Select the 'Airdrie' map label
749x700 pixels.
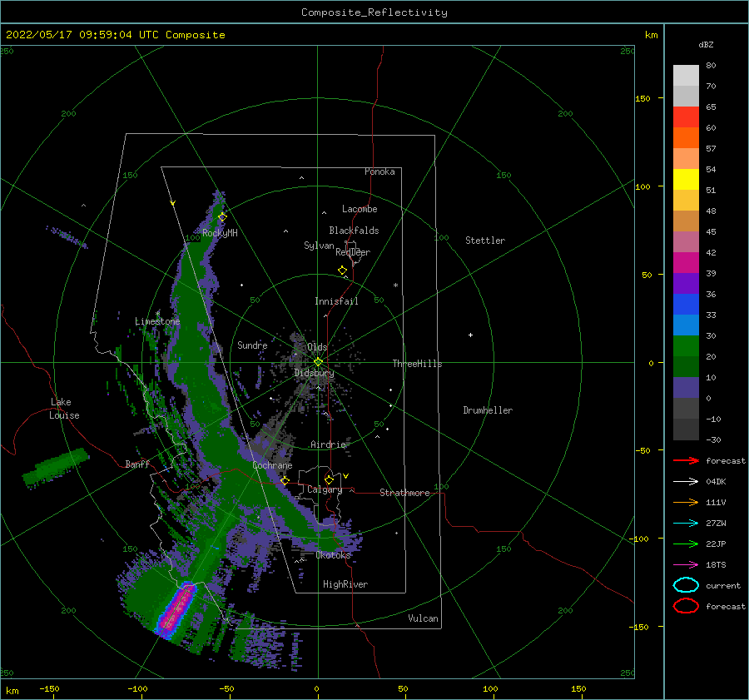[328, 444]
